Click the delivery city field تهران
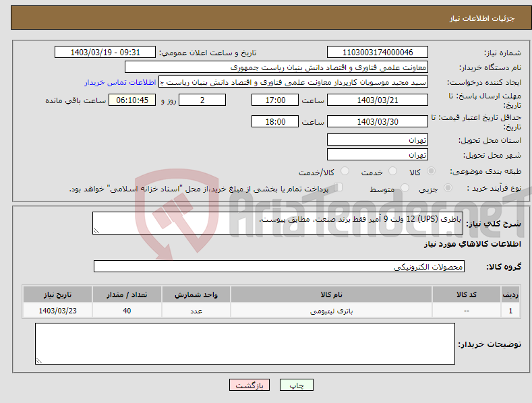The width and height of the screenshot is (532, 403). 378,155
